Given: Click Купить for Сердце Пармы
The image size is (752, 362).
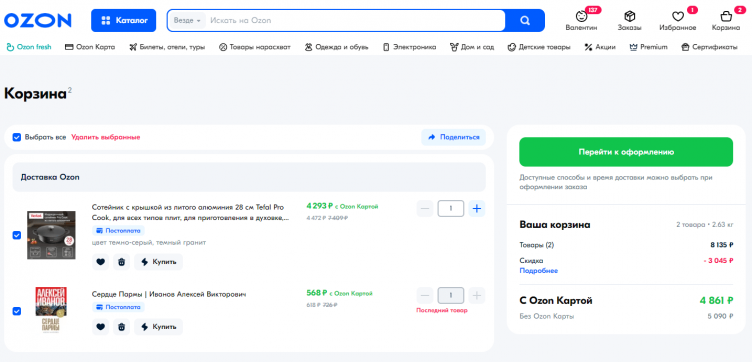Looking at the screenshot, I should pos(158,327).
